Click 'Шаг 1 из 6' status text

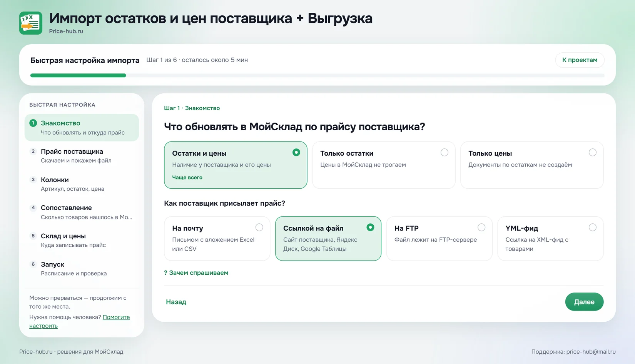161,60
